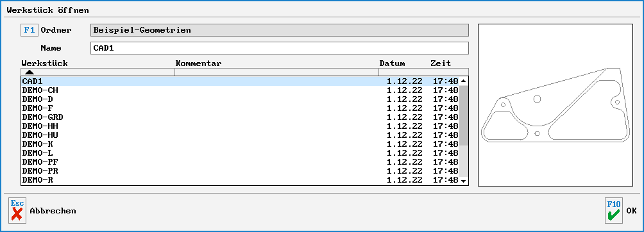Confirm with the OK label

pyautogui.click(x=631, y=211)
